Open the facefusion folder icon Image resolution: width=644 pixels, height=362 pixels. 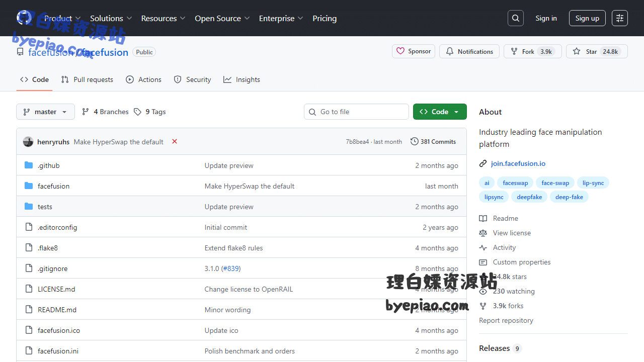[x=29, y=186]
